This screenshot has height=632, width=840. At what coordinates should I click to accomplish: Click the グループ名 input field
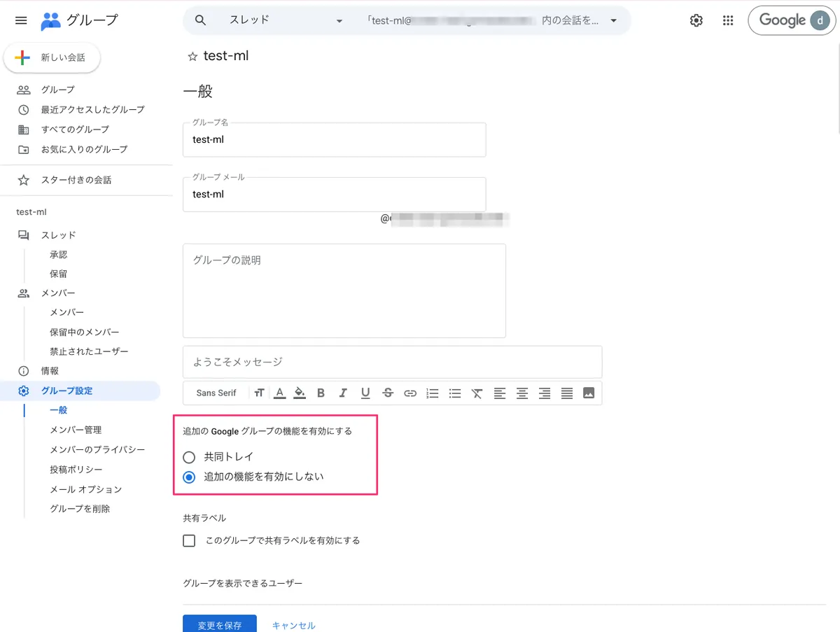click(x=335, y=139)
